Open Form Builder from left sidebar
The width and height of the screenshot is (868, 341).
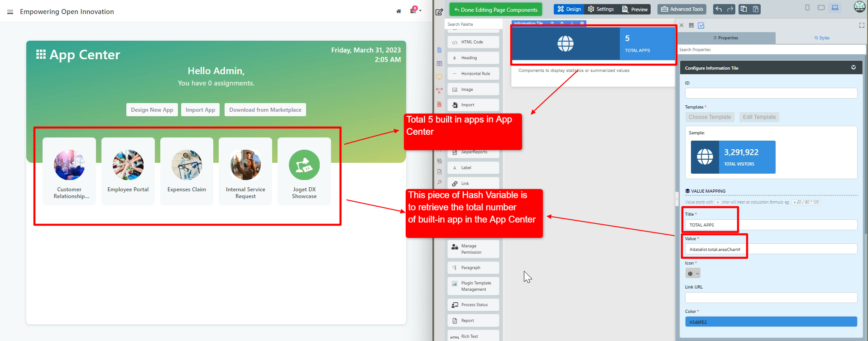[439, 50]
